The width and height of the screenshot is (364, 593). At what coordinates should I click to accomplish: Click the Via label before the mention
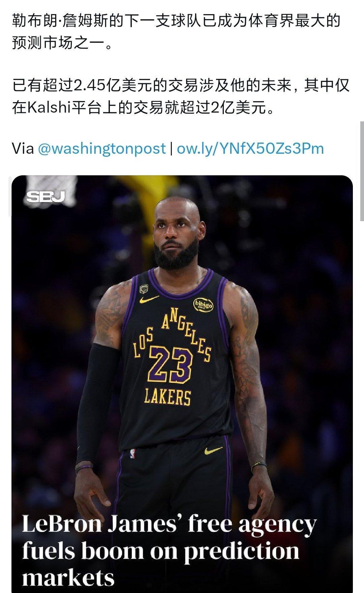point(23,148)
